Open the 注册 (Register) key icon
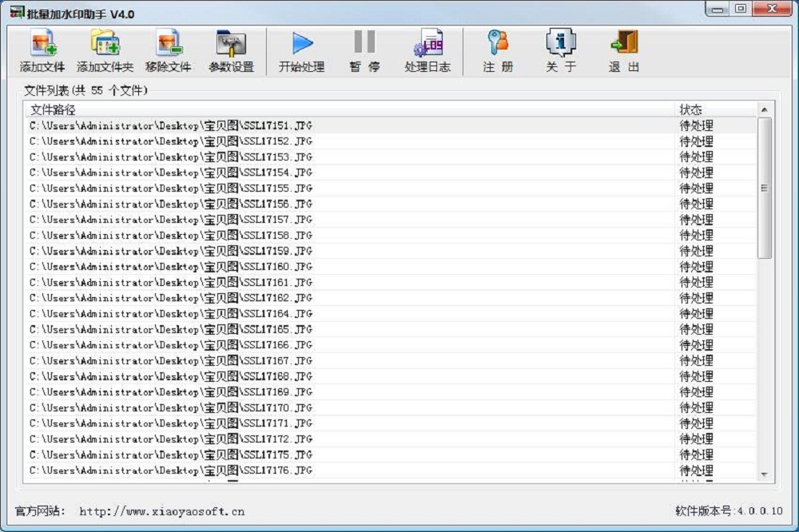Viewport: 799px width, 532px height. point(498,43)
